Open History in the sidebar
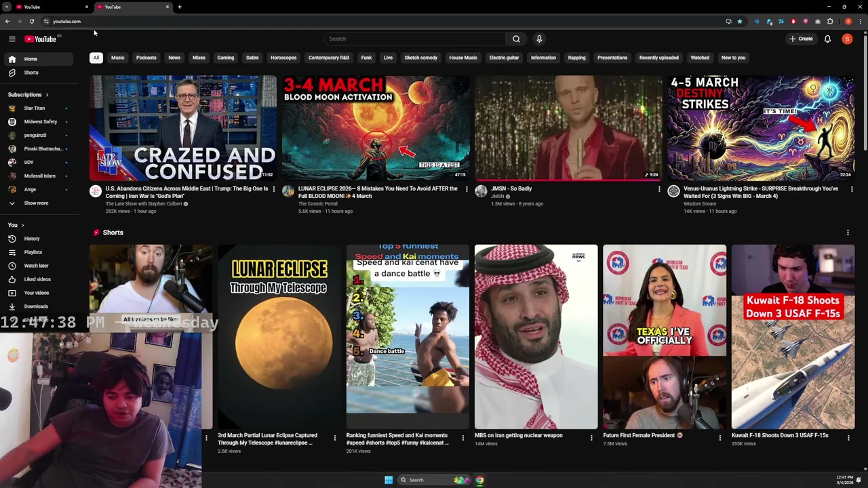Screen dimensions: 868x488 tap(37, 239)
